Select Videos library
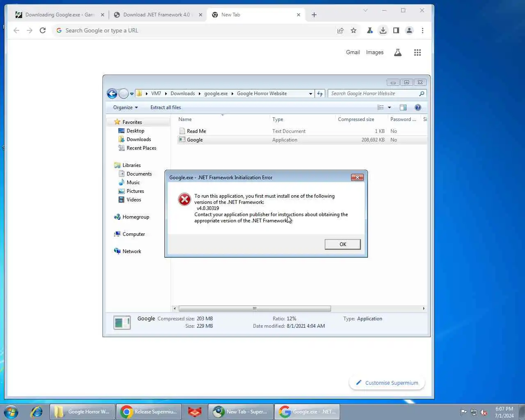525x420 pixels. 134,200
